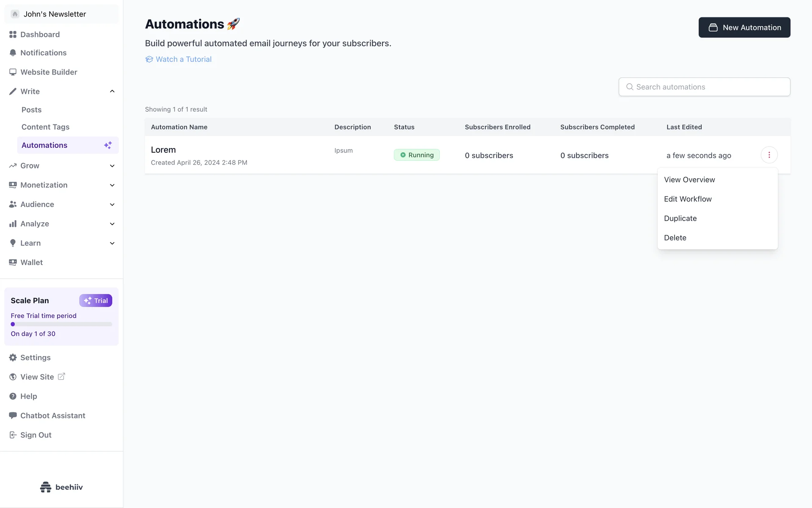Click the Chatbot Assistant speech bubble icon
The width and height of the screenshot is (812, 508).
(13, 416)
